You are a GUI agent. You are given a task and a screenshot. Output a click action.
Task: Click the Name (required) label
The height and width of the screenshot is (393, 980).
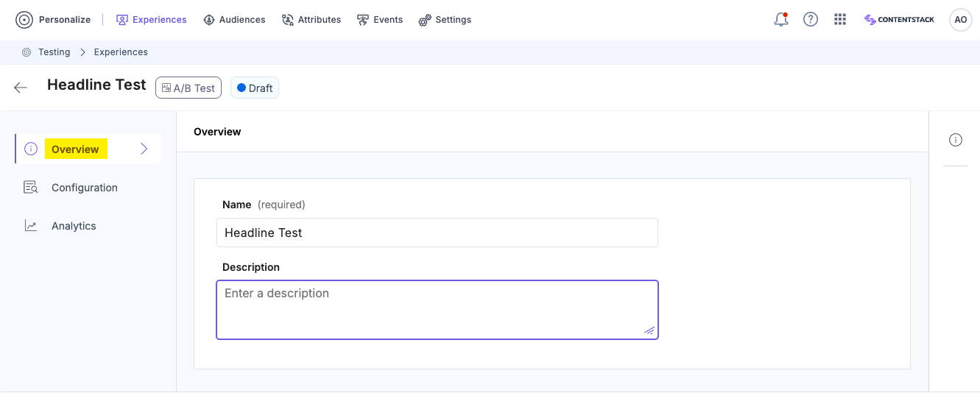[264, 205]
